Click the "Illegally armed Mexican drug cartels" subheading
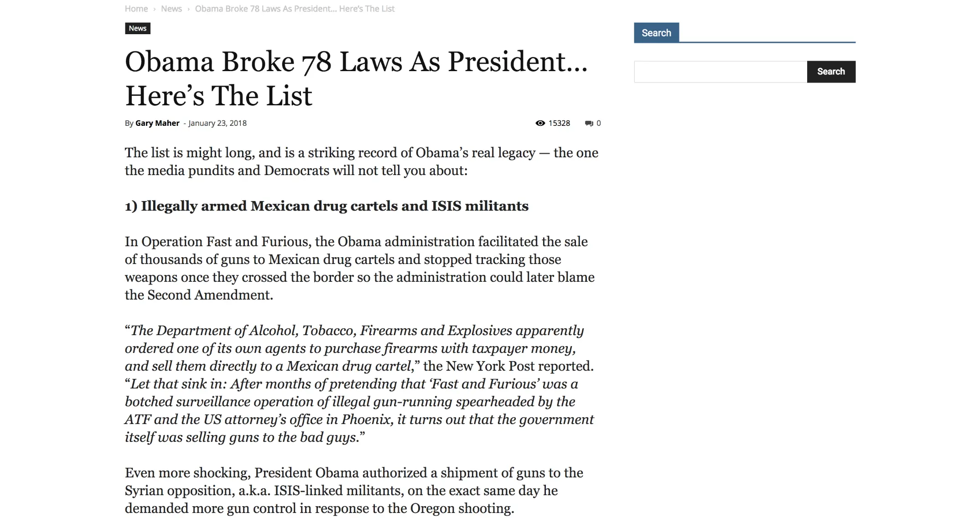Screen dimensions: 980x523 point(327,206)
